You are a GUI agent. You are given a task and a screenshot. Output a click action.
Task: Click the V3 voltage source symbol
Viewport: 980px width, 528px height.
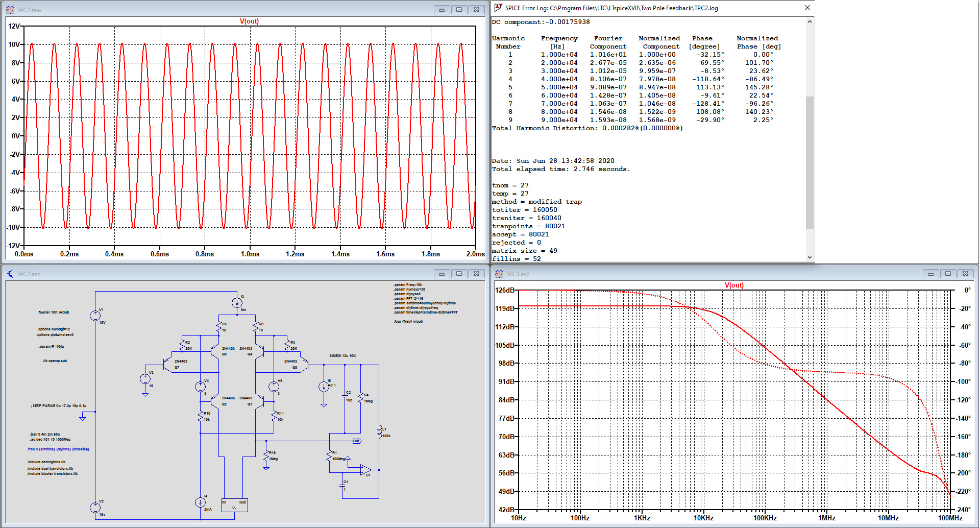[x=145, y=379]
